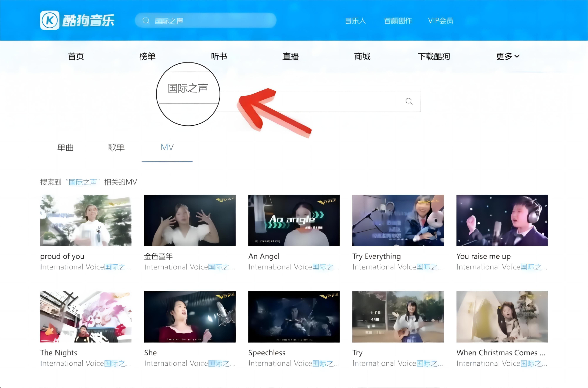Open the 直播 navigation item
Viewport: 588px width, 388px height.
290,56
